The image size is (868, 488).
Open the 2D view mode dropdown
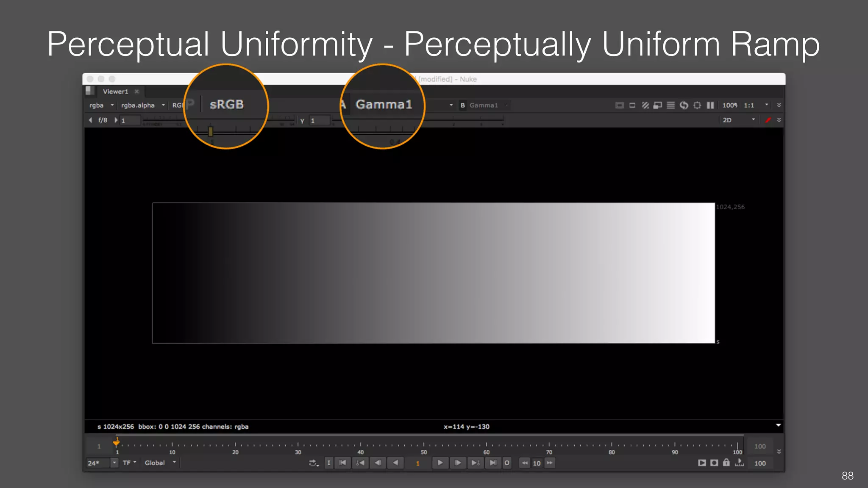(739, 120)
